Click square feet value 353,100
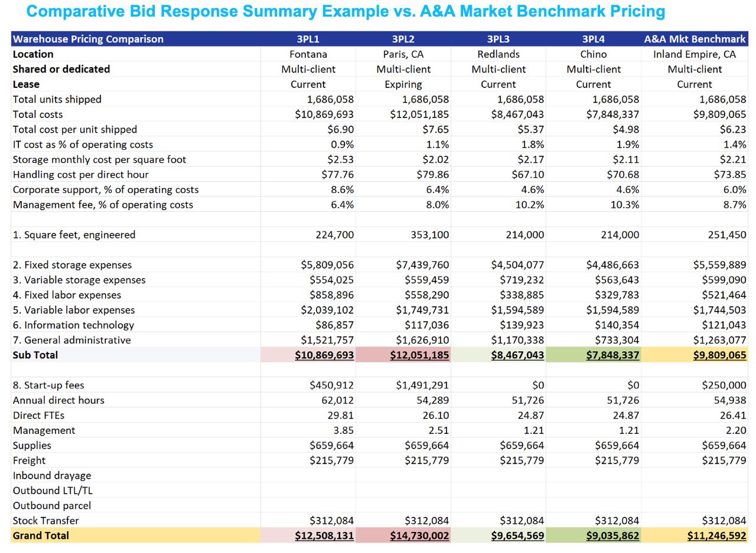Screen dimensions: 756x553 [430, 235]
